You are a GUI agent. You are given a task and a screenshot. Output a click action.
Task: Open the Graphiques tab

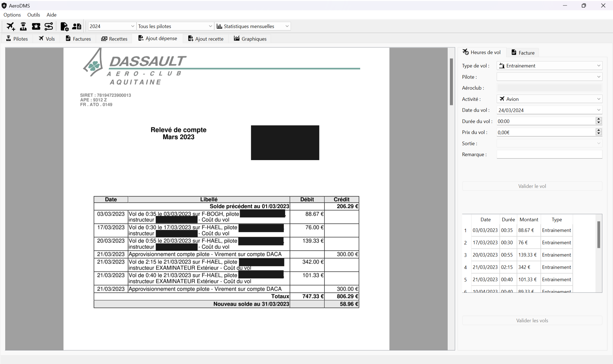[x=250, y=39]
